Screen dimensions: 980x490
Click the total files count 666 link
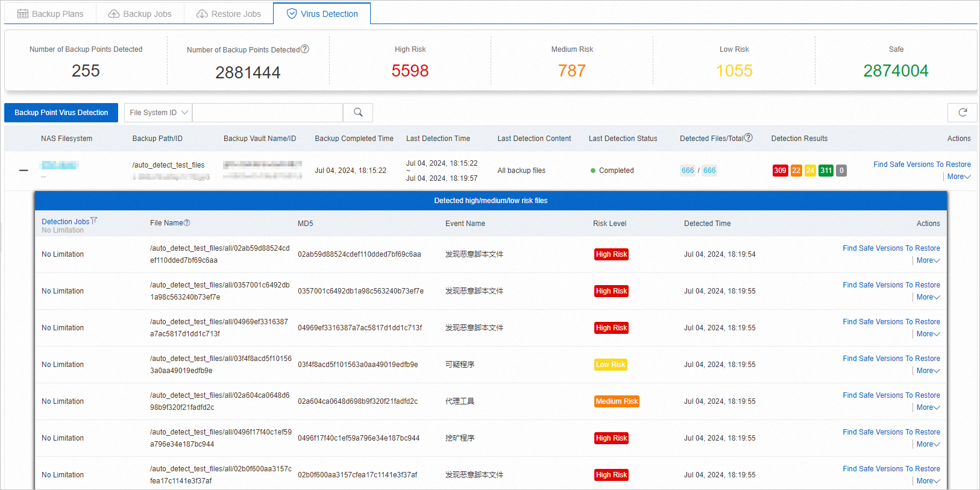pos(709,171)
